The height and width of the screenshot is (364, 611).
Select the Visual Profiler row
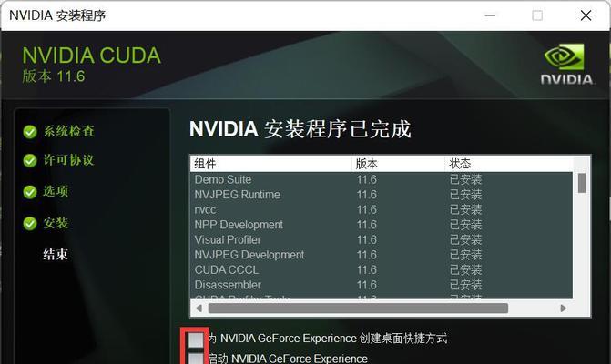coord(382,240)
